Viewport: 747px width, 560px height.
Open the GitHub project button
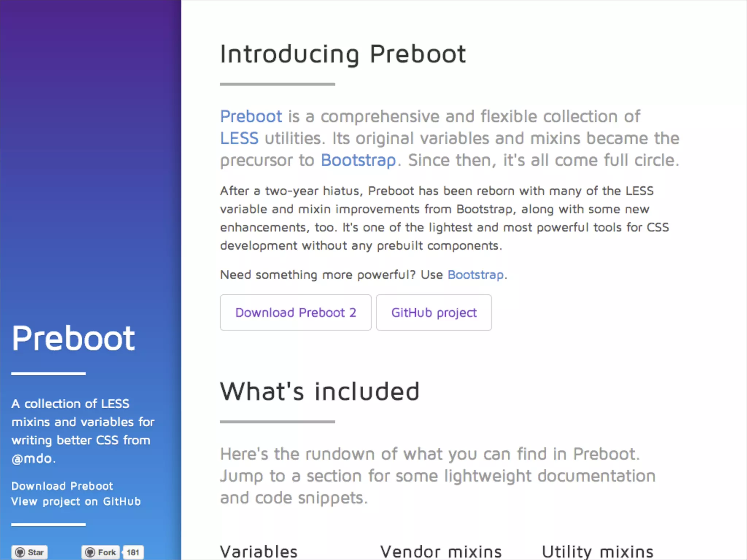(x=434, y=313)
